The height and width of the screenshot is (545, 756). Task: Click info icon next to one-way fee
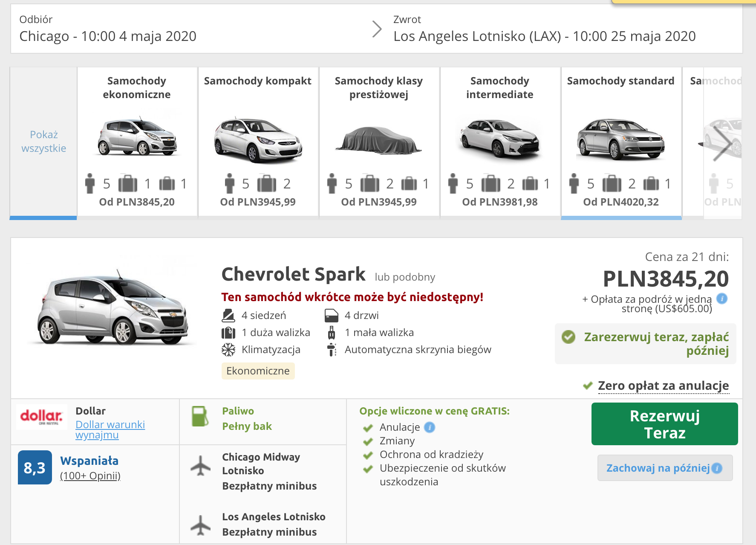point(722,299)
